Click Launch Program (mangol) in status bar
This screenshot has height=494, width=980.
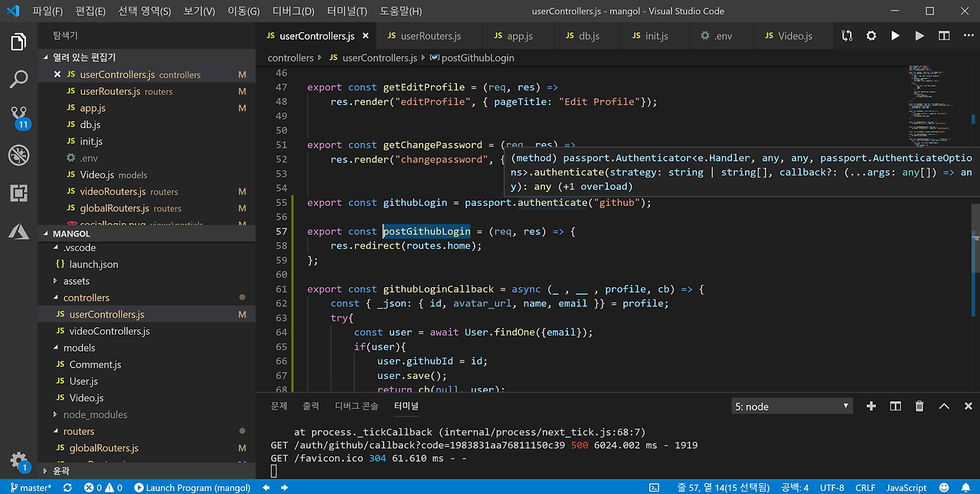192,488
